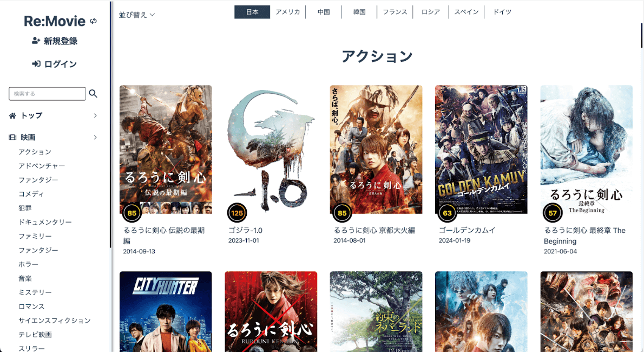The width and height of the screenshot is (644, 352).
Task: Select the 音楽 genre
Action: 25,278
